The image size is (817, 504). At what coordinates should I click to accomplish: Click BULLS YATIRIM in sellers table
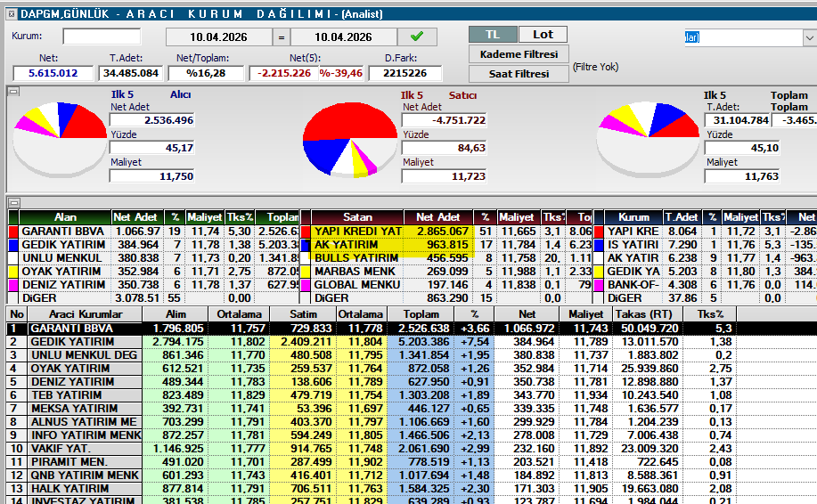tap(356, 258)
